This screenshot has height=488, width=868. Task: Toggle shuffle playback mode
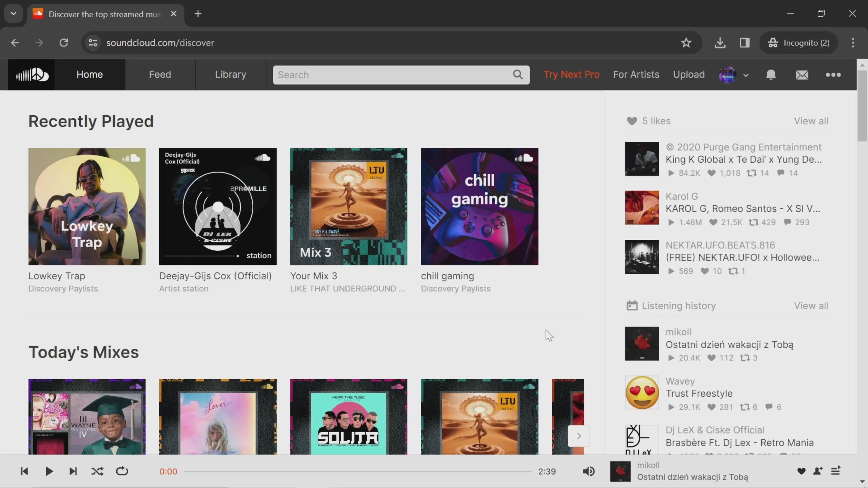pyautogui.click(x=97, y=471)
